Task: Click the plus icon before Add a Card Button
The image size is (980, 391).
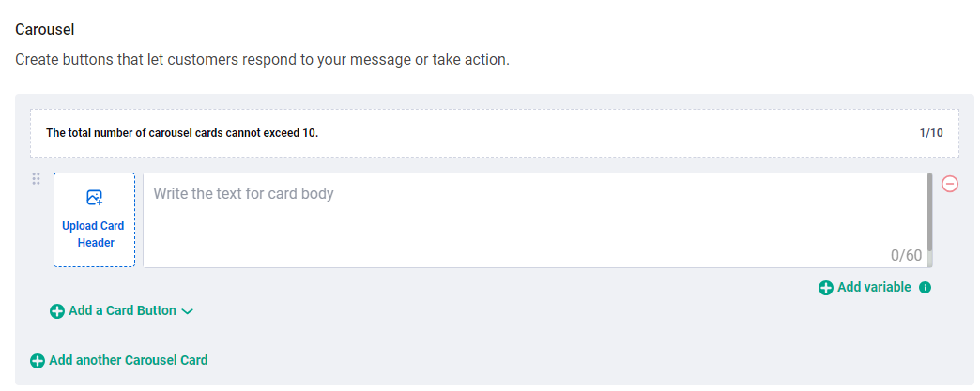Action: [x=57, y=311]
